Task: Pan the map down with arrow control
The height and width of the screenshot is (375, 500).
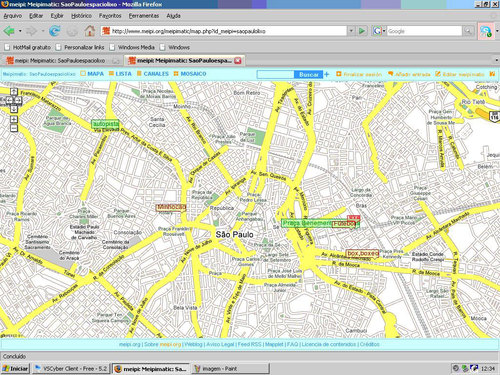Action: coord(14,109)
